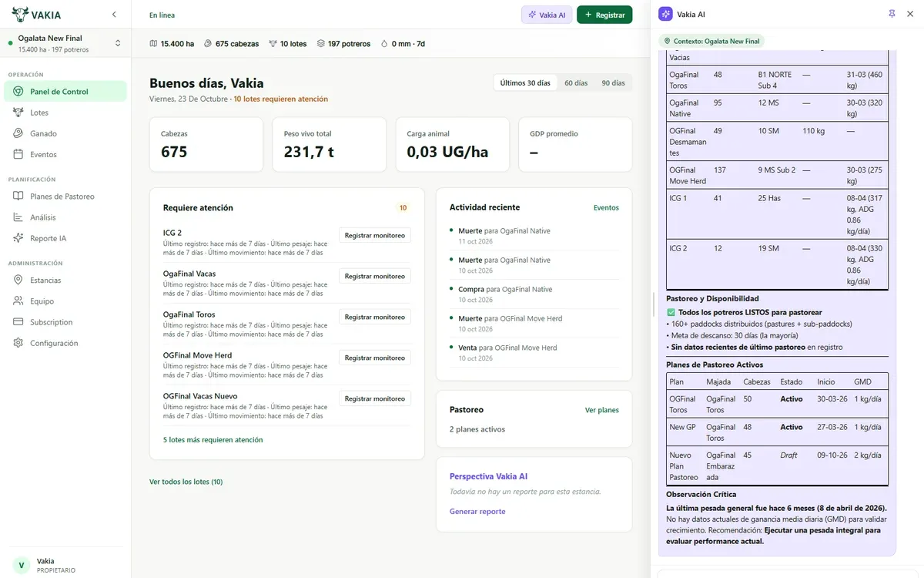
Task: Register monitoring for ICG 2
Action: point(375,235)
